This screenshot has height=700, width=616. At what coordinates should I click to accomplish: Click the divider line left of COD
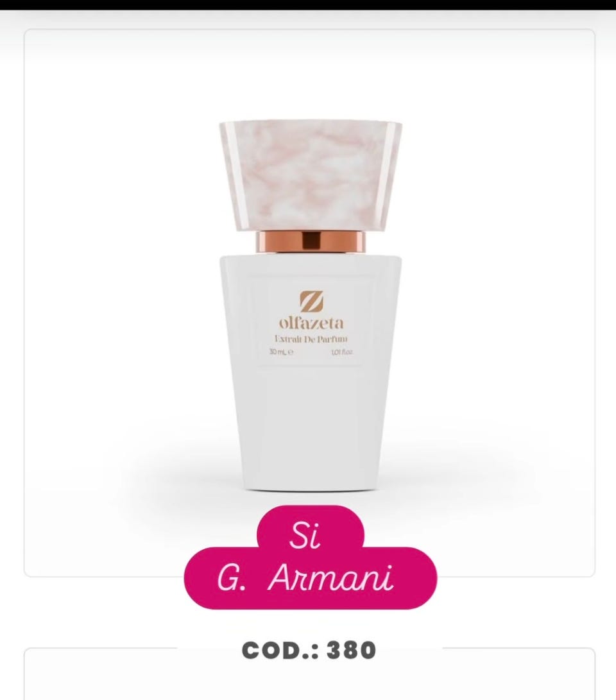pyautogui.click(x=101, y=648)
